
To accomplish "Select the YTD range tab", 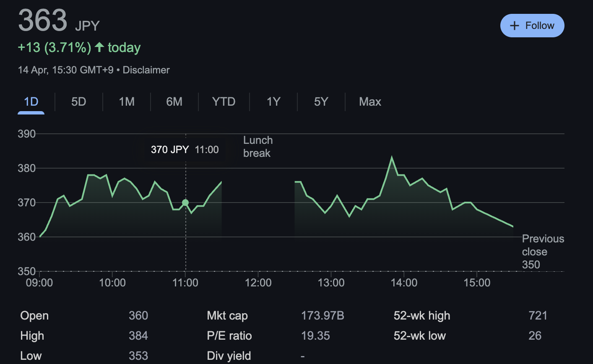I will click(x=224, y=102).
